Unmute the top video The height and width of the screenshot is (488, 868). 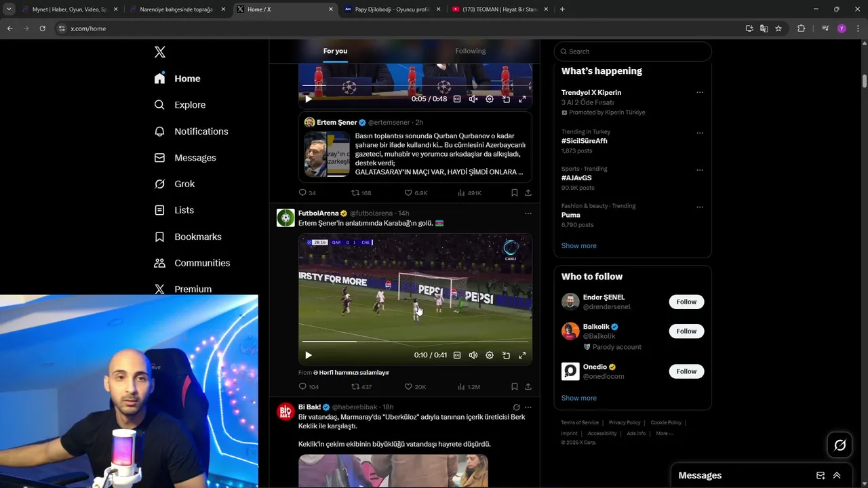(473, 99)
